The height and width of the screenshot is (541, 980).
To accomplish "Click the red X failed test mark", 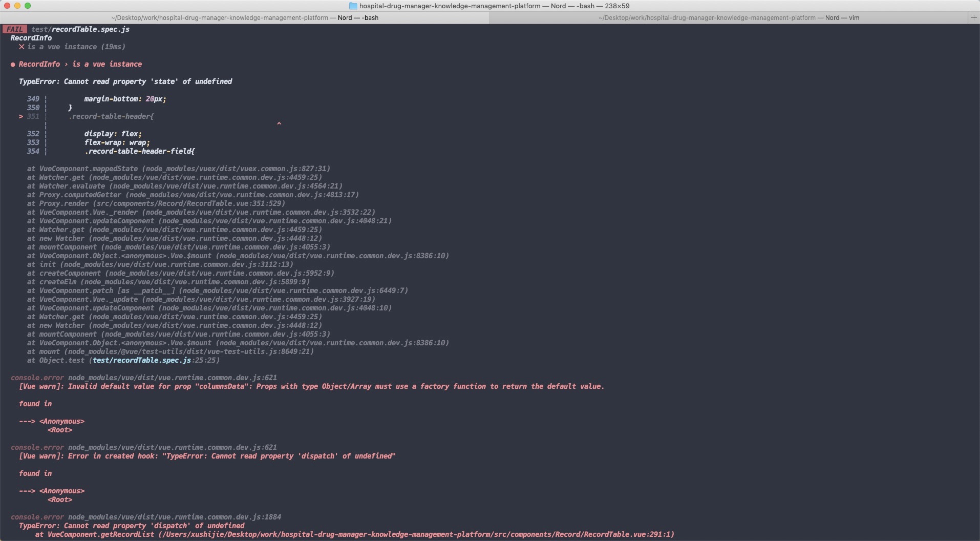I will pos(22,46).
